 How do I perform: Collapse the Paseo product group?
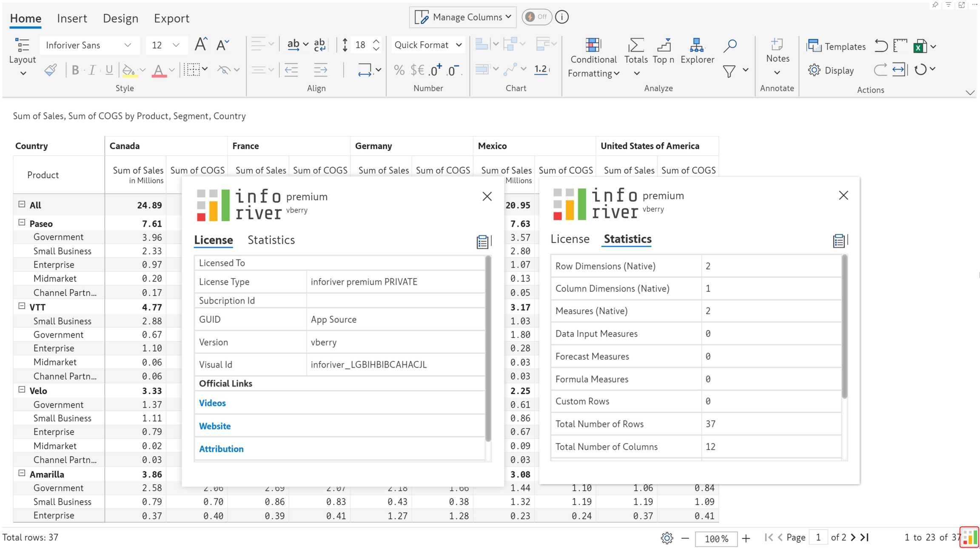pyautogui.click(x=22, y=222)
